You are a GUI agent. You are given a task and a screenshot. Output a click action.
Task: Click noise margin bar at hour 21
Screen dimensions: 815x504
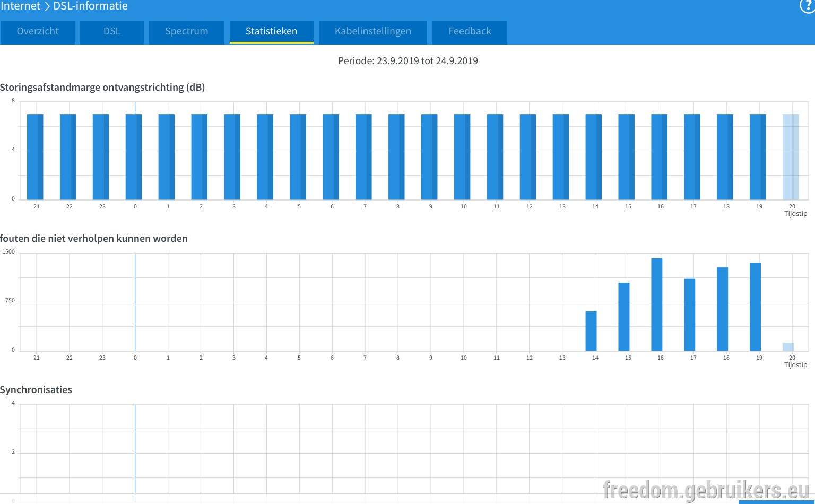point(35,157)
